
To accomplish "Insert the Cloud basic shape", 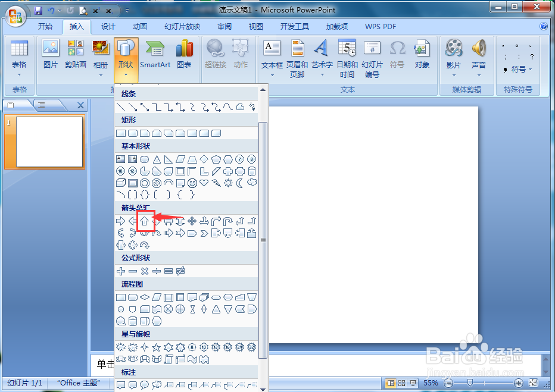I will [252, 183].
